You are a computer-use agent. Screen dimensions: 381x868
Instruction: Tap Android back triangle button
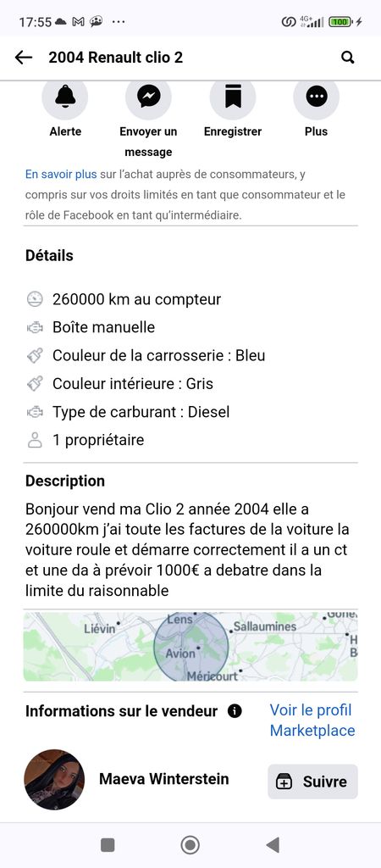coord(273,845)
